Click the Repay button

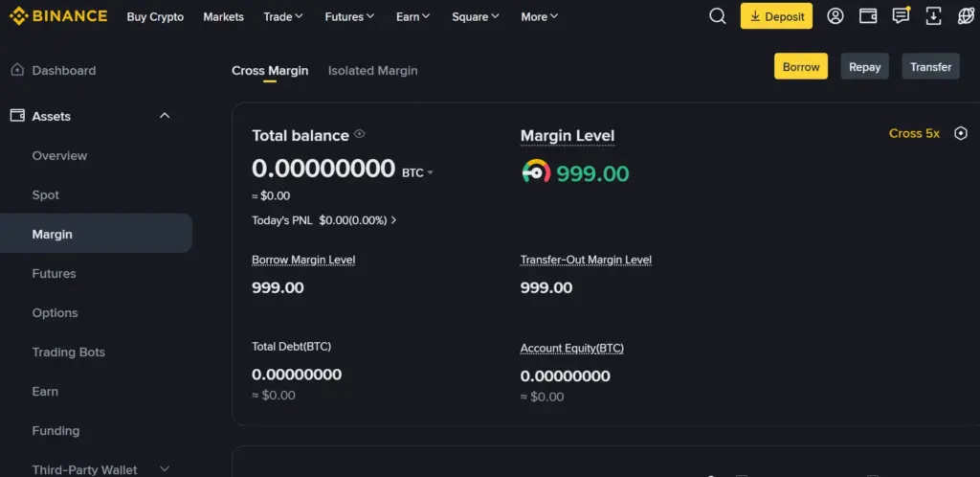point(864,66)
